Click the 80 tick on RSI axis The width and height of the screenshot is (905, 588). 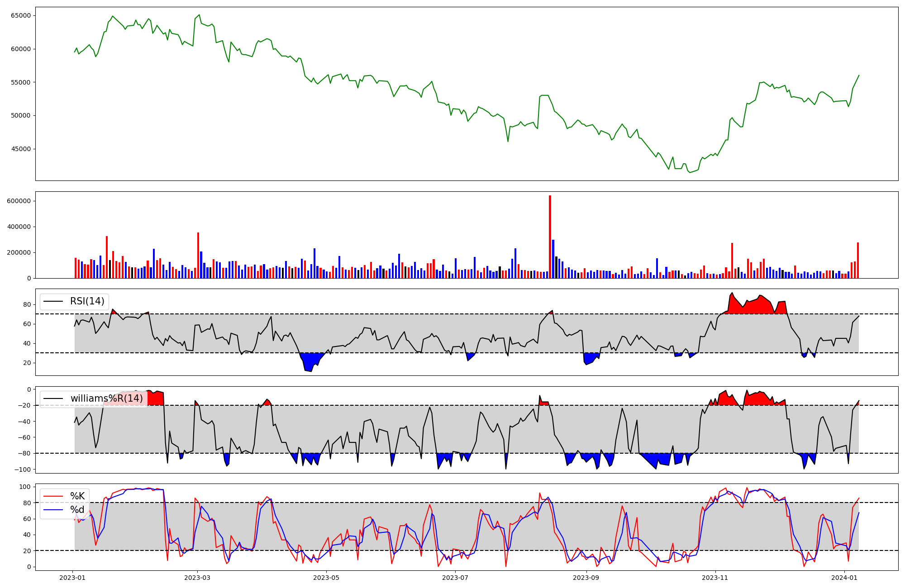27,304
